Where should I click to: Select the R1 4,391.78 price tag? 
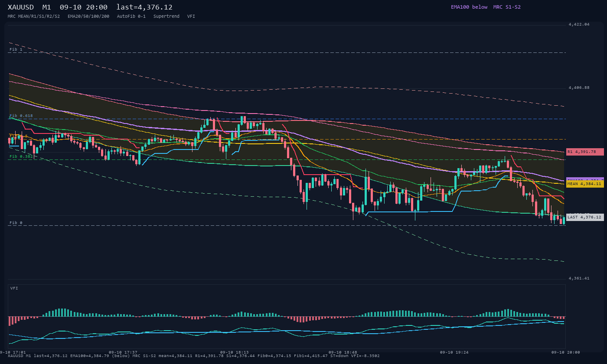click(585, 152)
